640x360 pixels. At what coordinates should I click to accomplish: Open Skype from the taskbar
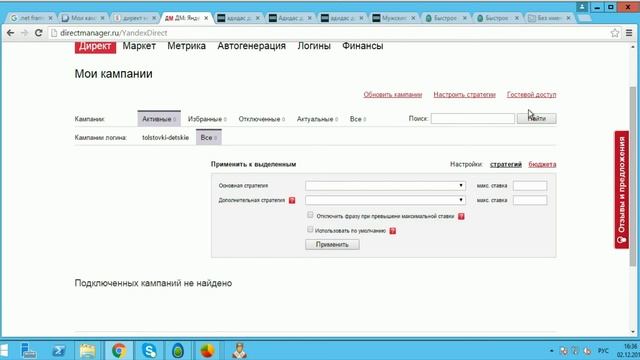point(149,351)
